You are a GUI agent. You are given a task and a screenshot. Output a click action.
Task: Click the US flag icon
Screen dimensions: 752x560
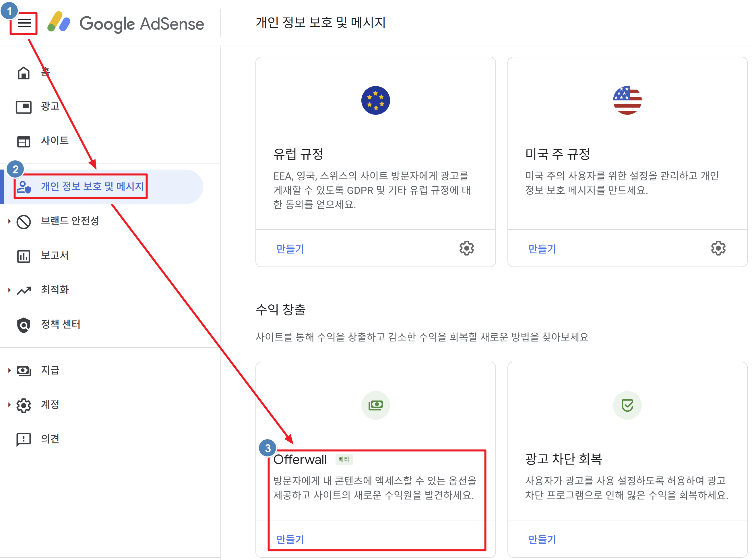coord(627,100)
